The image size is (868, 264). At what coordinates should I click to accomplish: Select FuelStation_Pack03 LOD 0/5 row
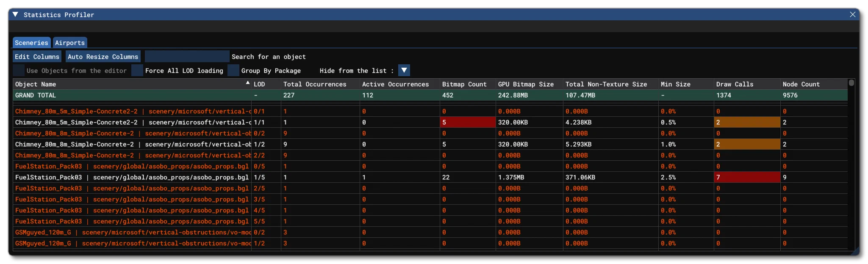[x=430, y=166]
